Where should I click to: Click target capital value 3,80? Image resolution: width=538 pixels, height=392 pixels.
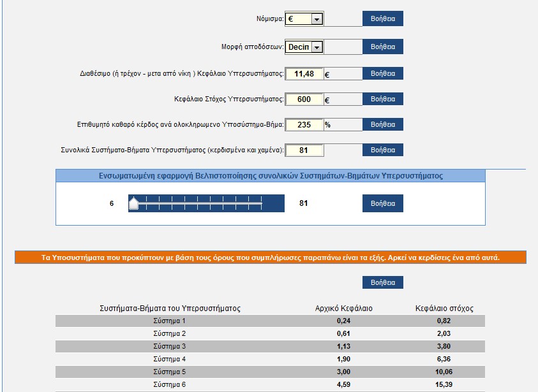click(444, 347)
